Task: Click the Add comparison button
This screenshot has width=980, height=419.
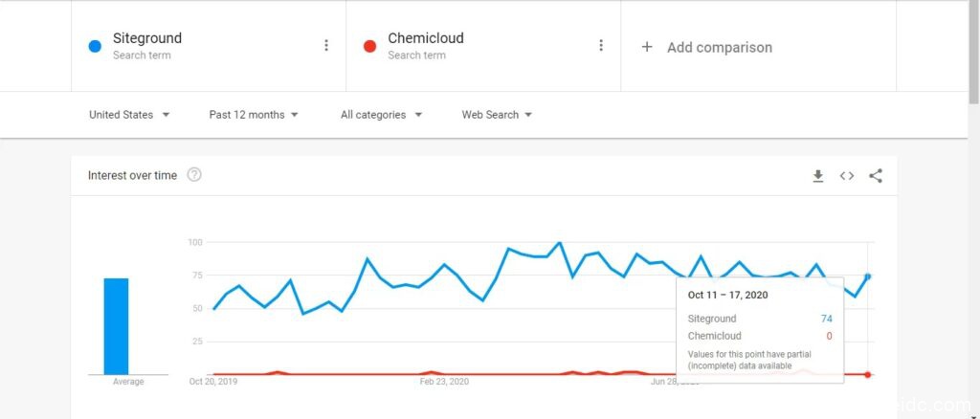Action: click(719, 47)
